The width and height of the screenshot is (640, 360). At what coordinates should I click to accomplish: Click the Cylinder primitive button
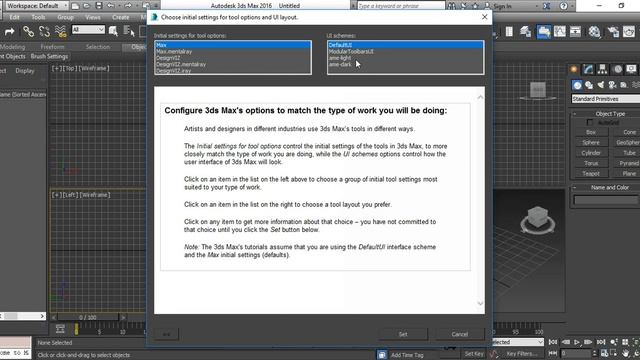tap(591, 153)
